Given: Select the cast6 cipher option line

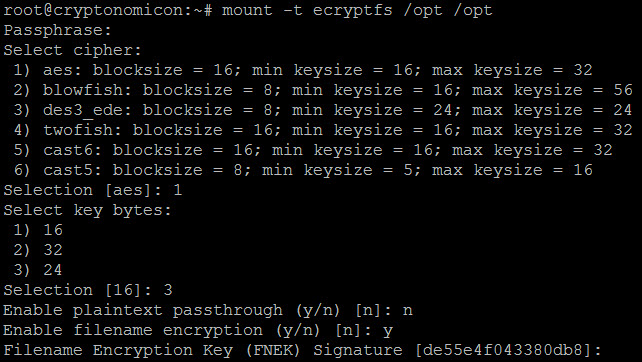Looking at the screenshot, I should click(x=313, y=150).
